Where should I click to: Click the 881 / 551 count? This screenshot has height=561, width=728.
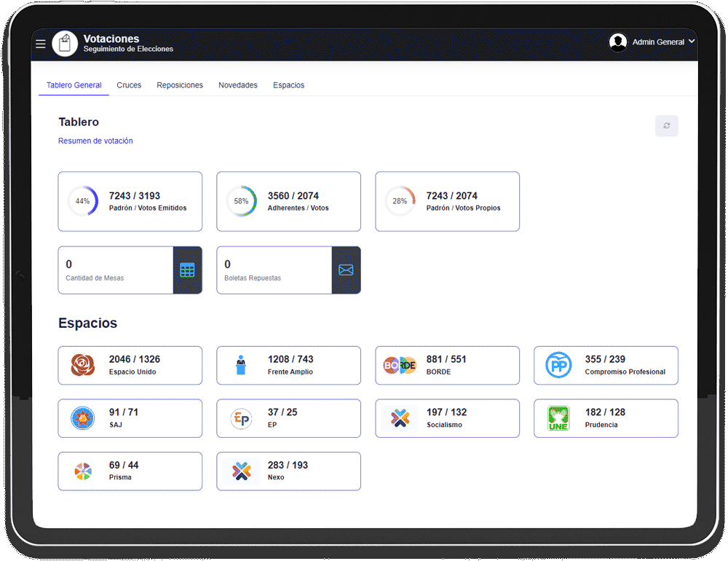coord(446,359)
